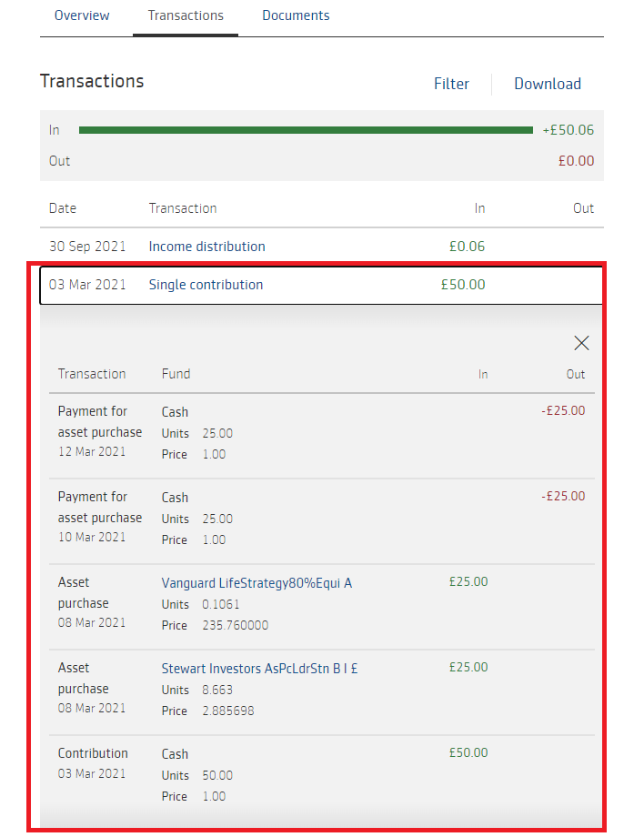The height and width of the screenshot is (837, 644).
Task: Open the Filter options
Action: (x=451, y=84)
